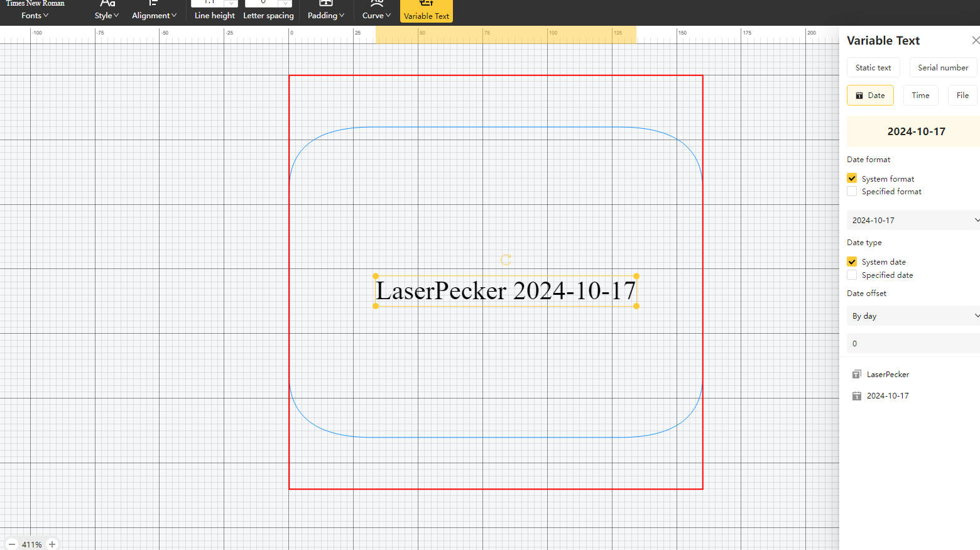This screenshot has height=550, width=980.
Task: Click the Letter spacing value field
Action: [262, 3]
